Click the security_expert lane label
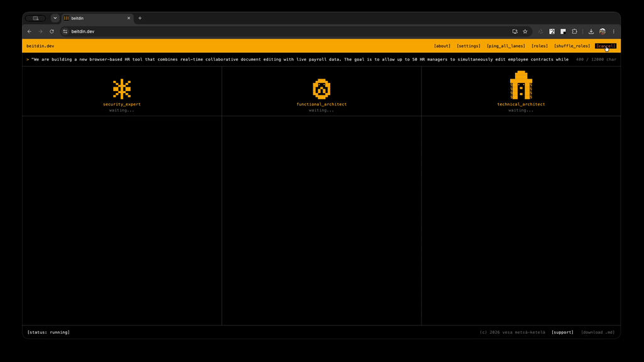Screen dimensions: 644x362 pyautogui.click(x=121, y=104)
